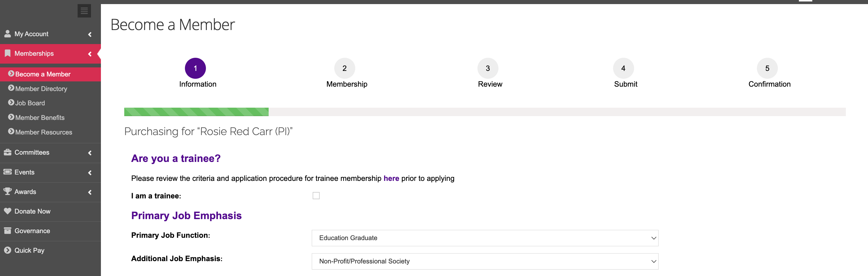Select Job Board from Memberships submenu
This screenshot has height=276, width=868.
tap(30, 103)
